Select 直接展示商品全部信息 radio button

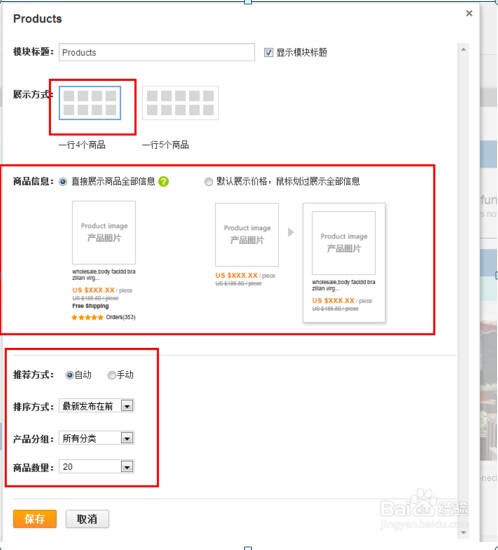(x=63, y=182)
